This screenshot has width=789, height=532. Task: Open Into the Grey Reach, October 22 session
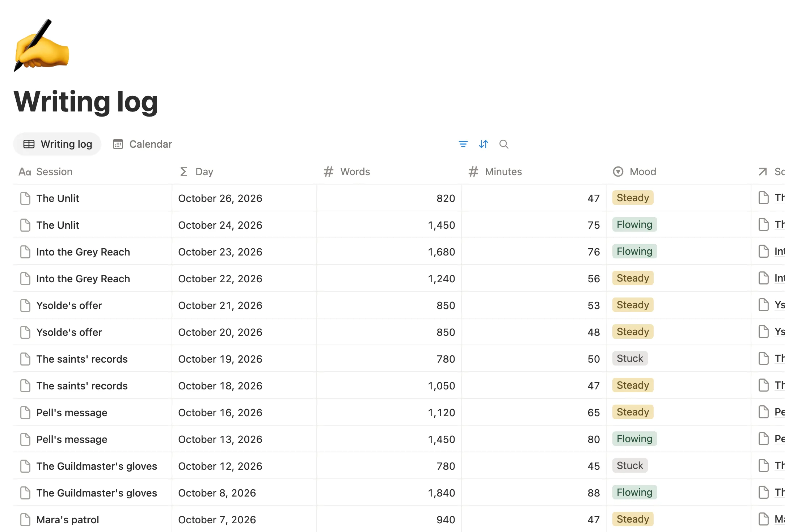click(83, 279)
